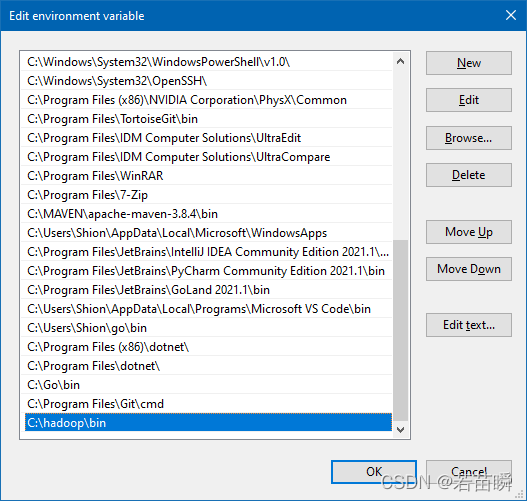Select the Git\cmd path entry
This screenshot has width=527, height=501.
pyautogui.click(x=207, y=404)
